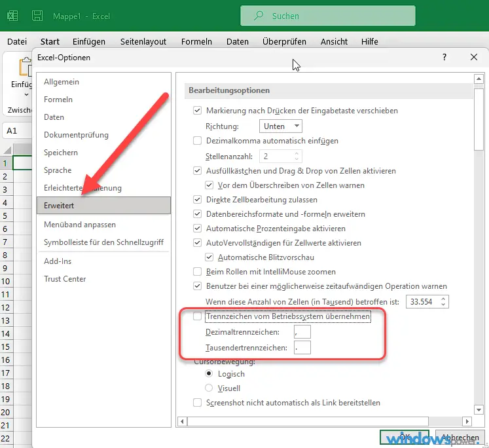Toggle Benutzer bei zeitaufwändigen Operation warnen checkbox
The image size is (489, 448).
[x=197, y=286]
